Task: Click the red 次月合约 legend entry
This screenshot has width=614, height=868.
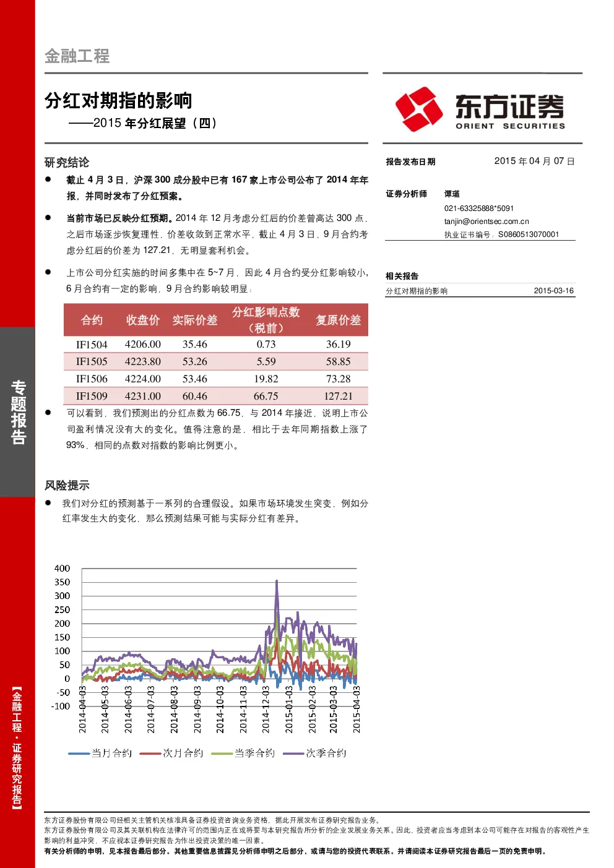Action: click(171, 753)
